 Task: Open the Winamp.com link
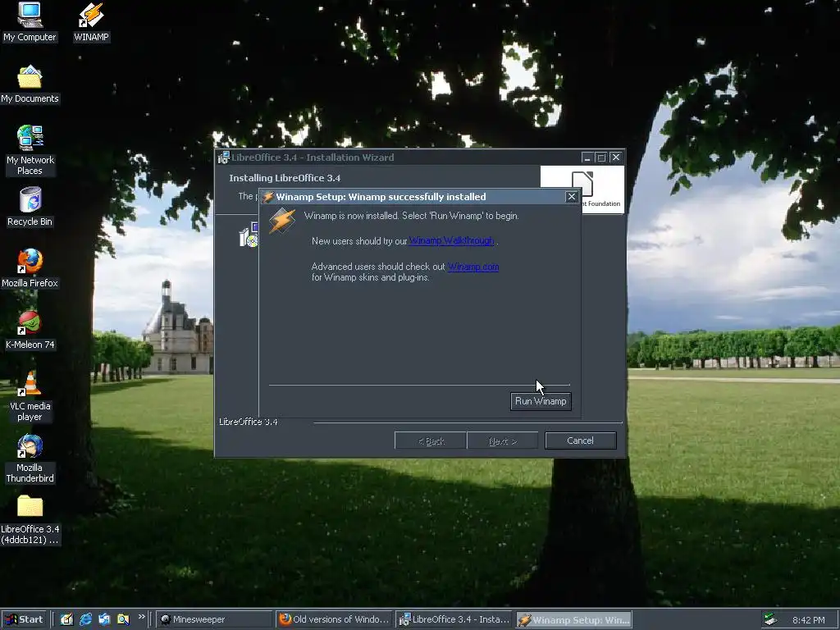tap(473, 267)
